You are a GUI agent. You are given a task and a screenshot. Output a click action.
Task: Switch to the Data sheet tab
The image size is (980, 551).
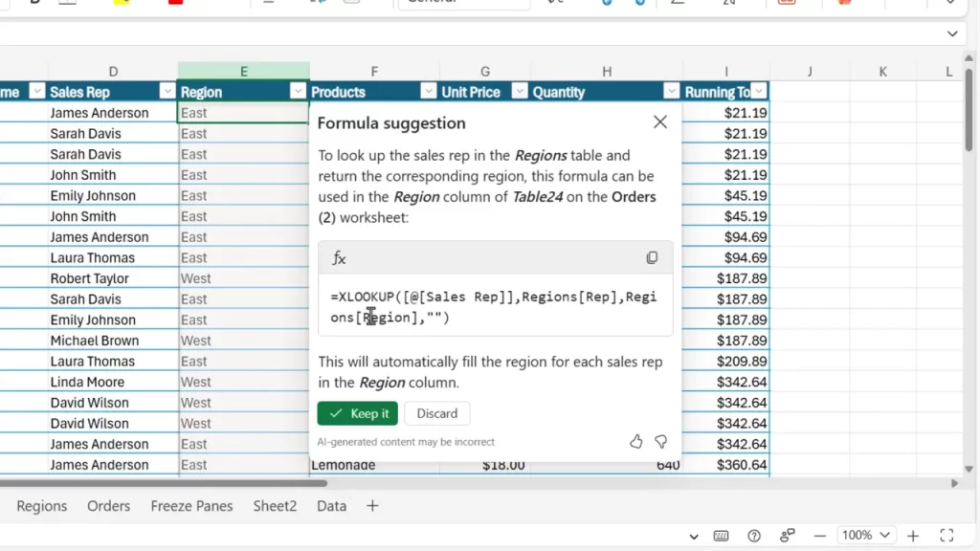pyautogui.click(x=330, y=506)
